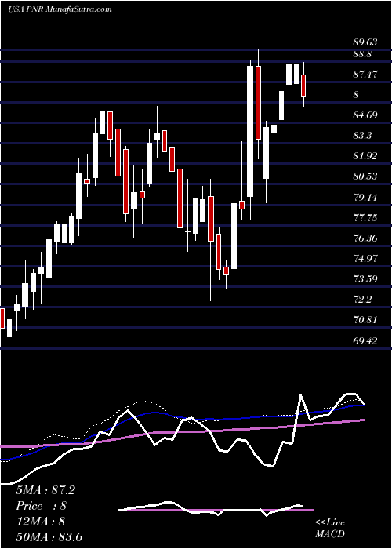This screenshot has height=549, width=392.
Task: Click the '12MA : 8' readout
Action: tap(41, 522)
